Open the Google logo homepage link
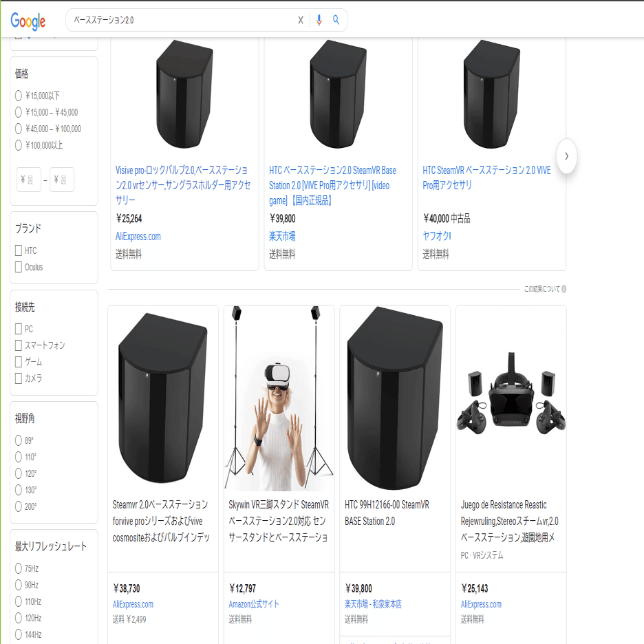644x644 pixels. point(28,21)
